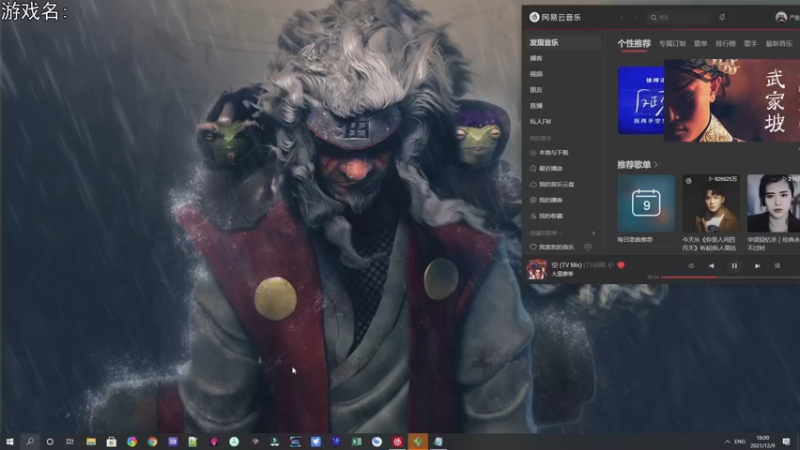Screen dimensions: 800x450
Task: Click the 每日歌曲推荐 label
Action: click(x=635, y=239)
